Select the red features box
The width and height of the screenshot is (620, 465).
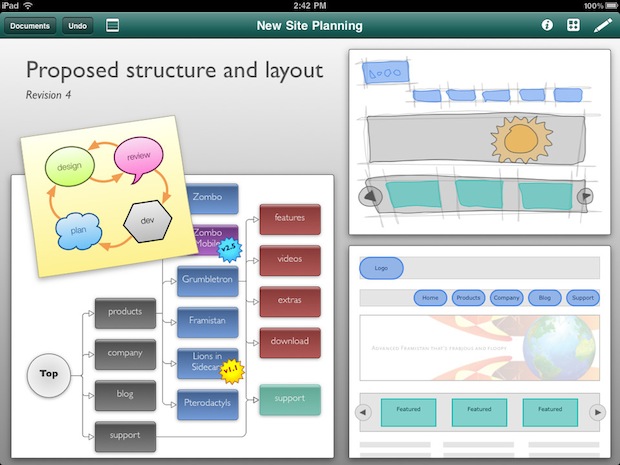(x=290, y=219)
